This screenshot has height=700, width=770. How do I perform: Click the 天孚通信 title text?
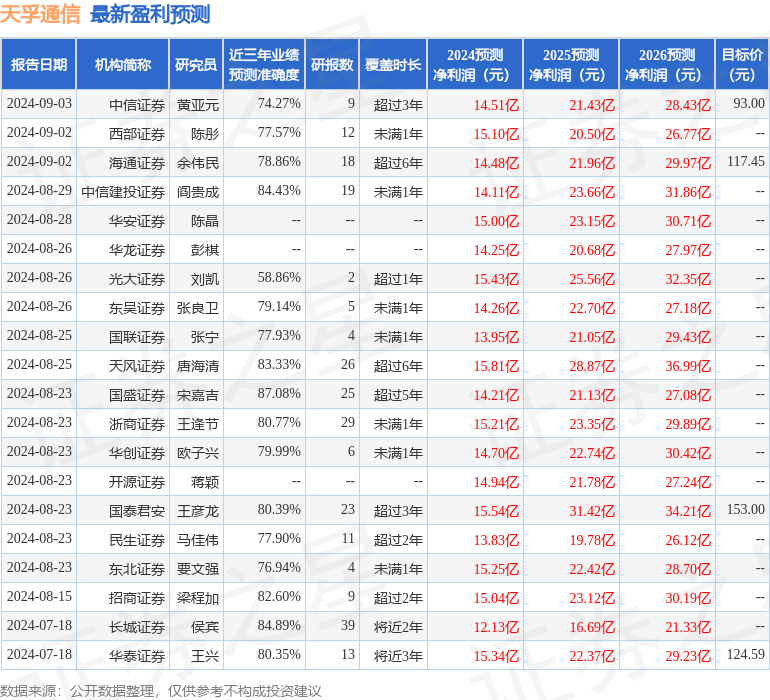coord(40,14)
